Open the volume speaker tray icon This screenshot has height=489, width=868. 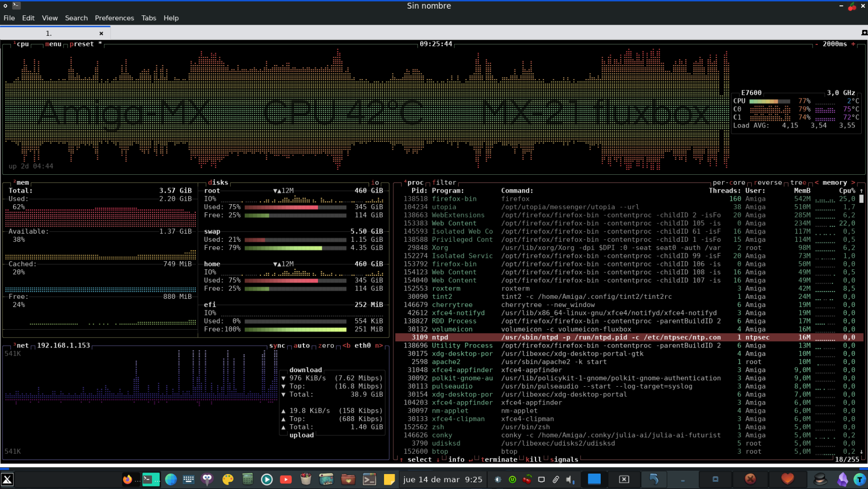coord(570,479)
